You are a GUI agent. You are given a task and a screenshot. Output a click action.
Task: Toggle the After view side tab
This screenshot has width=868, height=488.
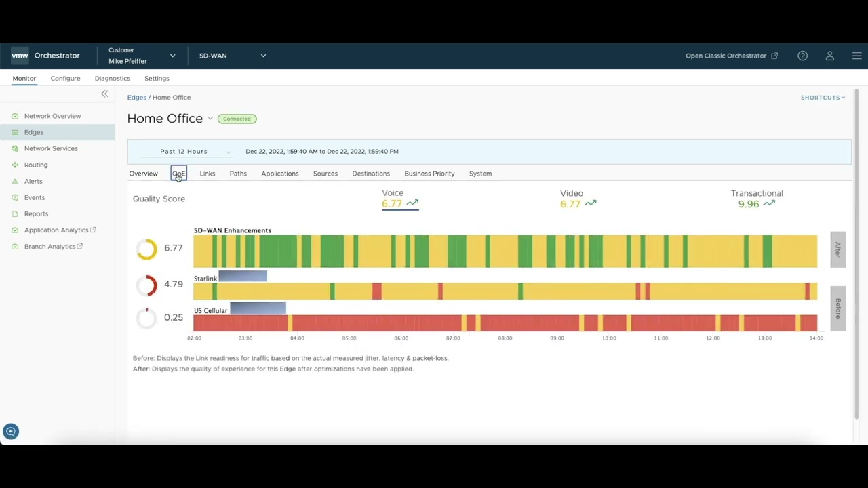tap(838, 249)
